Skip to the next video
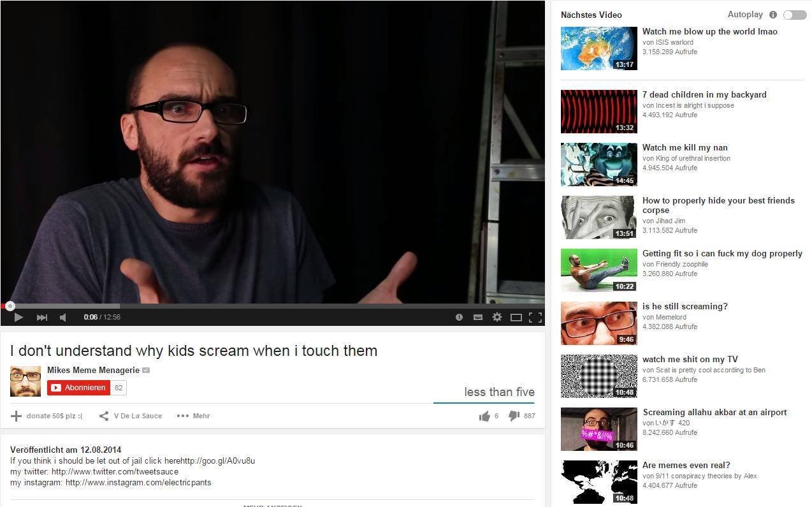812x507 pixels. (42, 317)
